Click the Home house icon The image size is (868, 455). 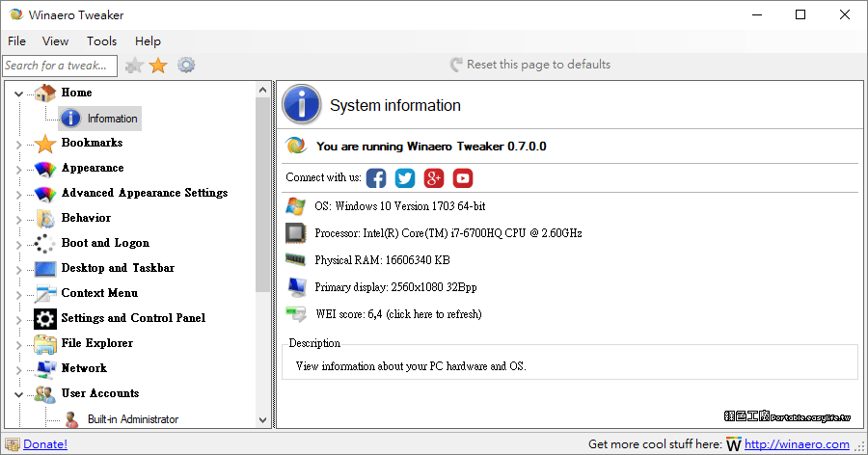[x=44, y=93]
